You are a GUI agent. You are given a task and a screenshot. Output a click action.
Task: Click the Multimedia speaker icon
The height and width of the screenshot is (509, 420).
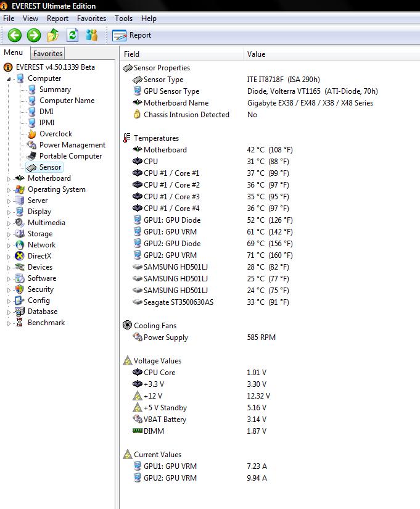pos(20,222)
